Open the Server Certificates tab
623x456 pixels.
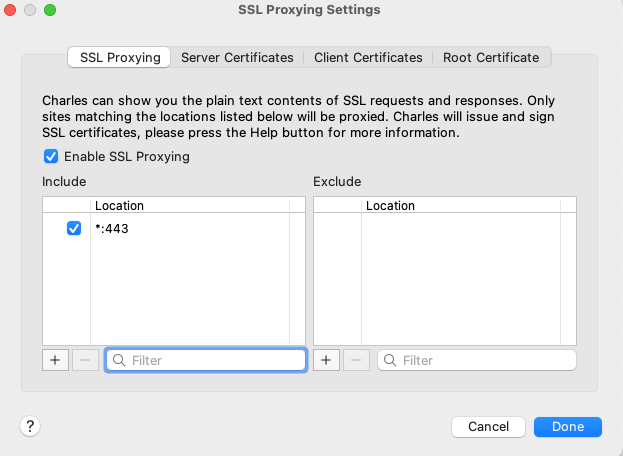click(237, 58)
